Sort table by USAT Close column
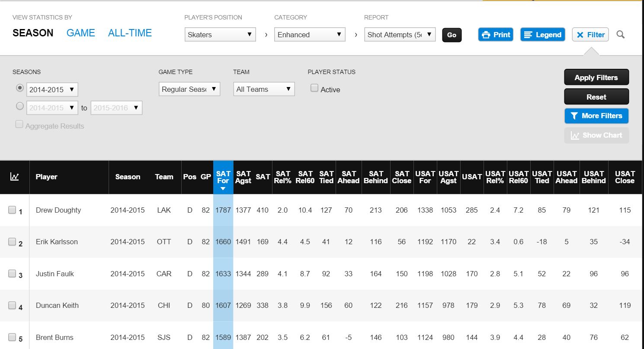 [x=625, y=177]
